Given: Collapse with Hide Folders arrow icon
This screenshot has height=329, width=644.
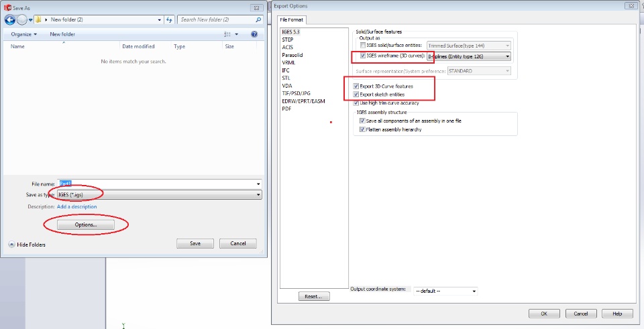Looking at the screenshot, I should pos(12,245).
